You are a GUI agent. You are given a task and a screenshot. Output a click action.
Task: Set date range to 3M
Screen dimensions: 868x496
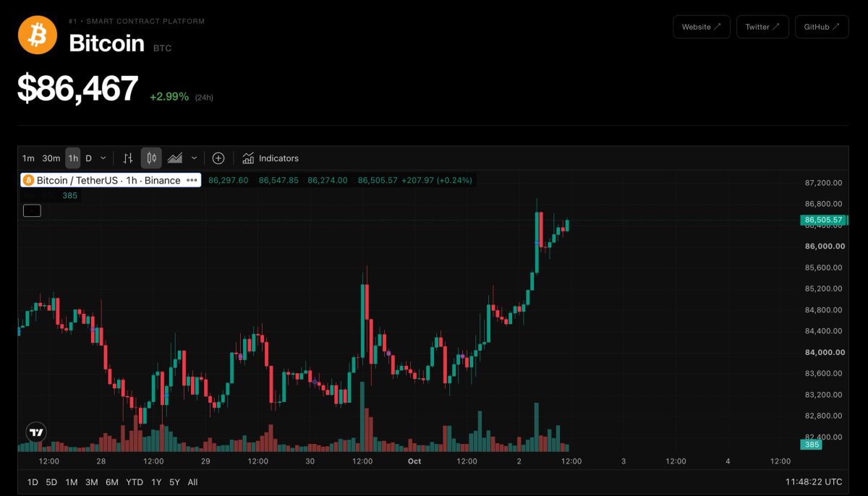click(91, 482)
